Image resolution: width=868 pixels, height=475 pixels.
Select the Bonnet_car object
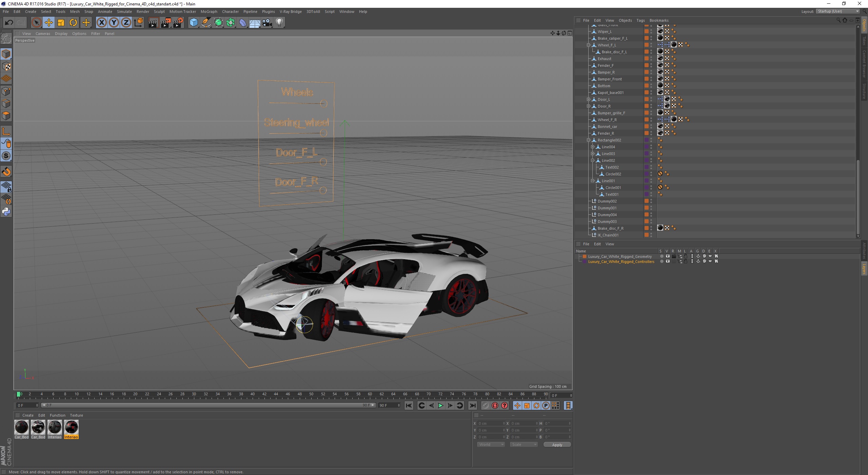coord(607,127)
